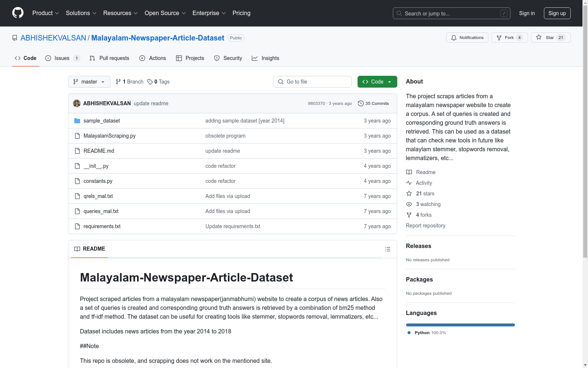Expand the Solutions menu
This screenshot has width=588, height=368.
coord(81,13)
